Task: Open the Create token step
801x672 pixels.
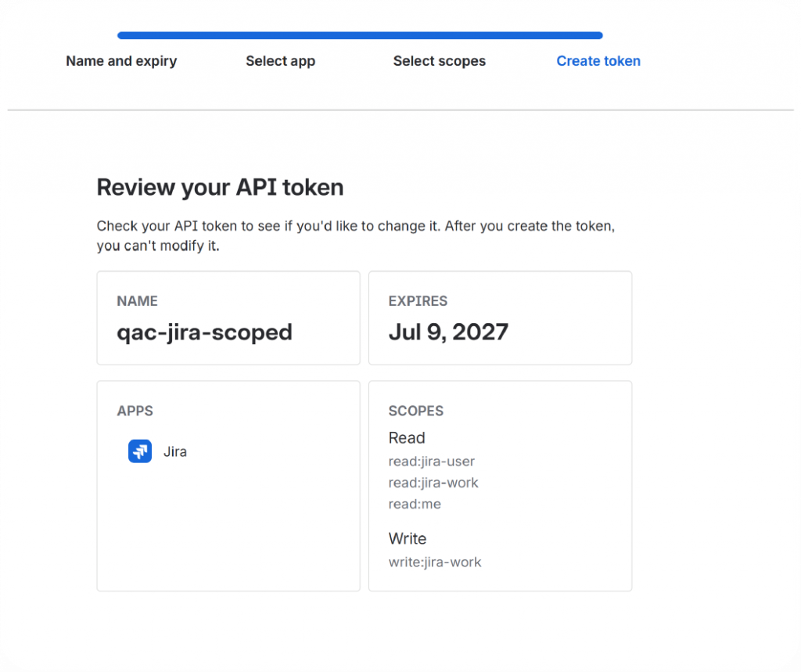Action: [x=598, y=61]
